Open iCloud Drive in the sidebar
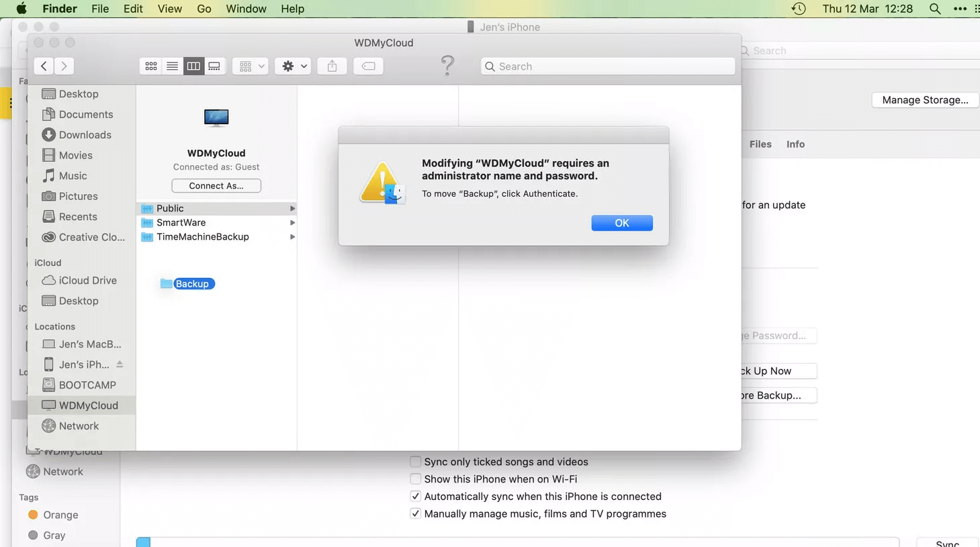Screen dimensions: 980x547 tap(79, 281)
